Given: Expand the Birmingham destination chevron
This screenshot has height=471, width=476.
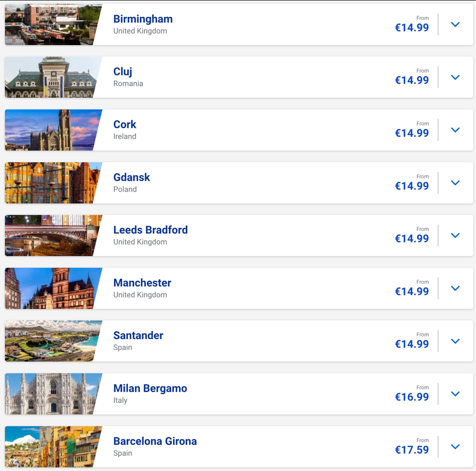Looking at the screenshot, I should 455,24.
